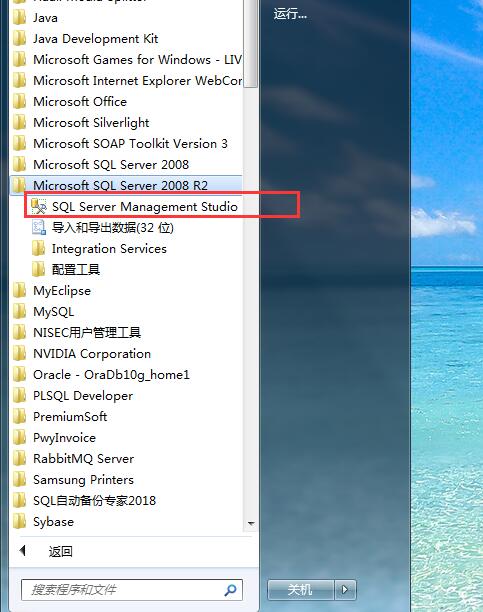Click the import and export data (32 位) icon

pos(39,227)
